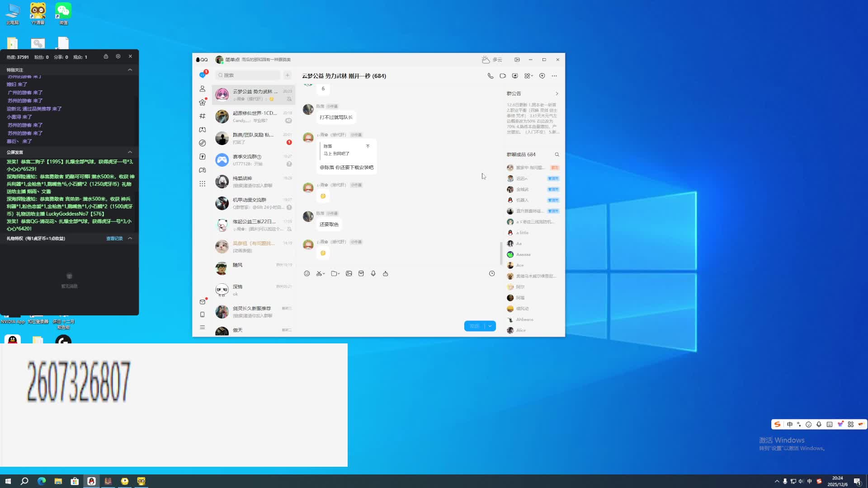The height and width of the screenshot is (488, 868).
Task: Open the screen share icon in chat header
Action: click(515, 76)
